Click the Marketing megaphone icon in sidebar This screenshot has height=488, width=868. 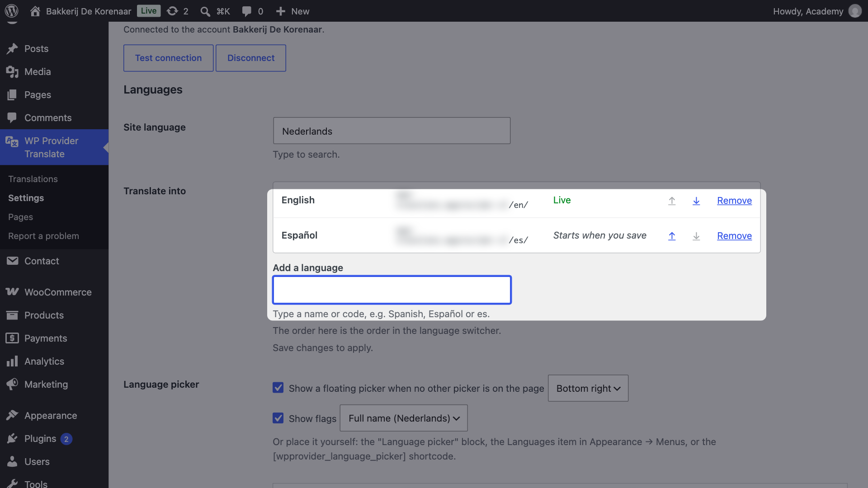click(12, 384)
